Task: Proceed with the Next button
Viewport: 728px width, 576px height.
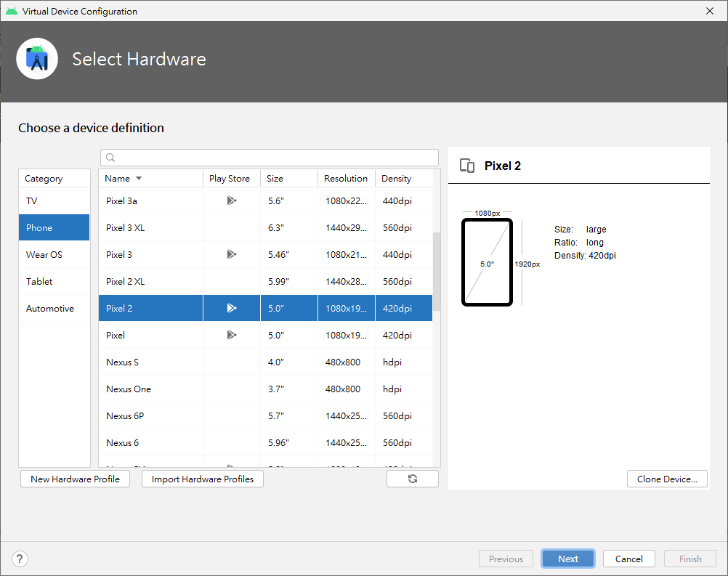Action: point(568,559)
